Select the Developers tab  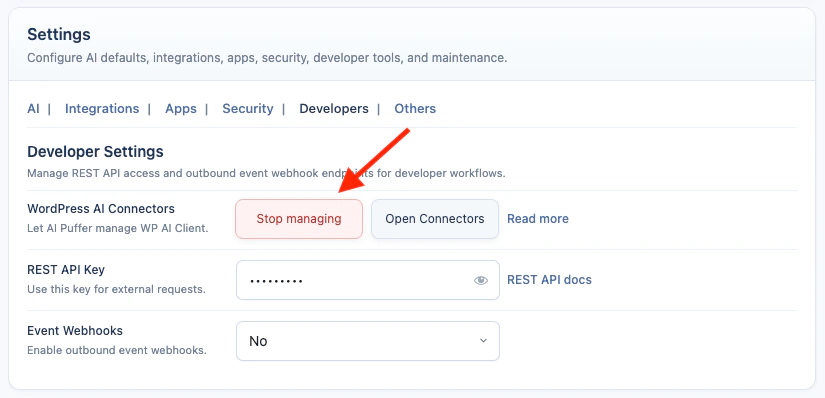coord(334,108)
